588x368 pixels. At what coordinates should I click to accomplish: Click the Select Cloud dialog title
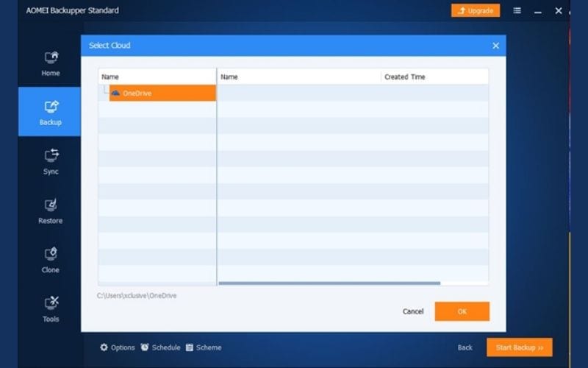coord(110,46)
